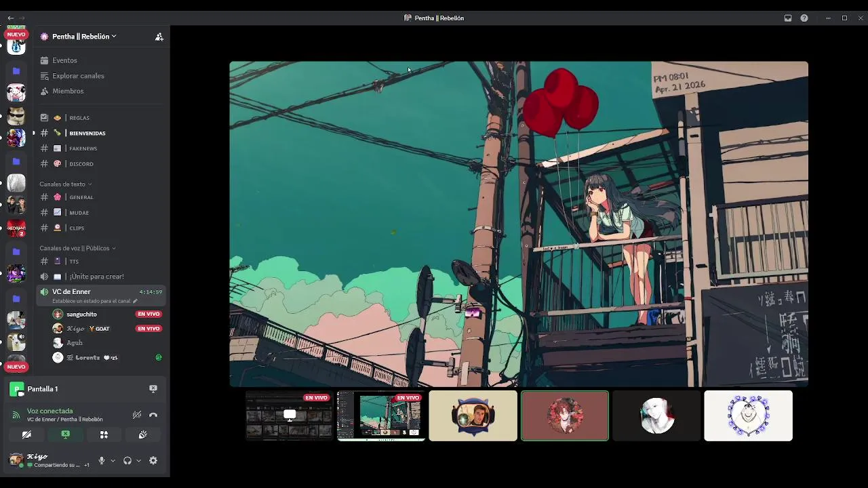Collapse the Canales de texto category

tap(65, 184)
